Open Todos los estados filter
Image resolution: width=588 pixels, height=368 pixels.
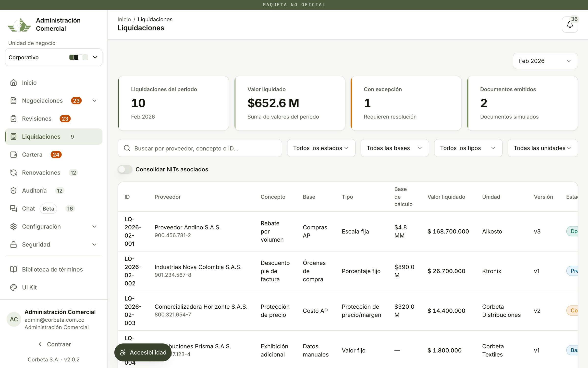(321, 148)
